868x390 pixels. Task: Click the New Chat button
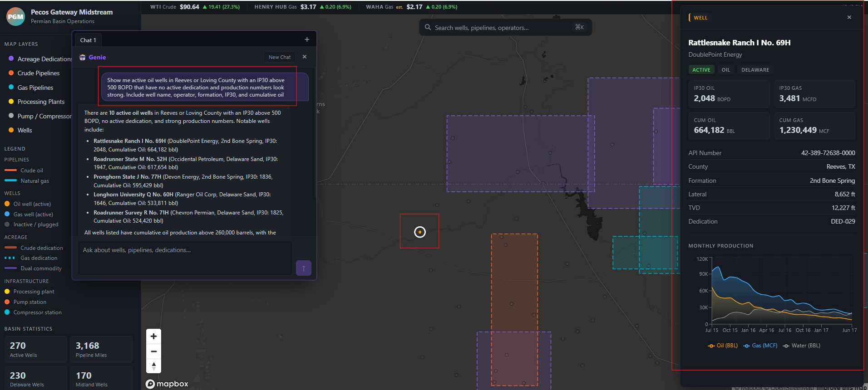pos(279,57)
